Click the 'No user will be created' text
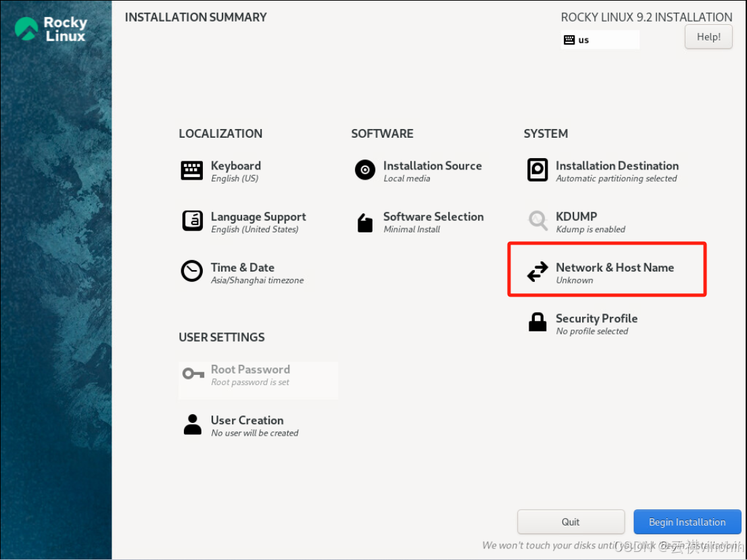This screenshot has width=747, height=560. (x=255, y=433)
